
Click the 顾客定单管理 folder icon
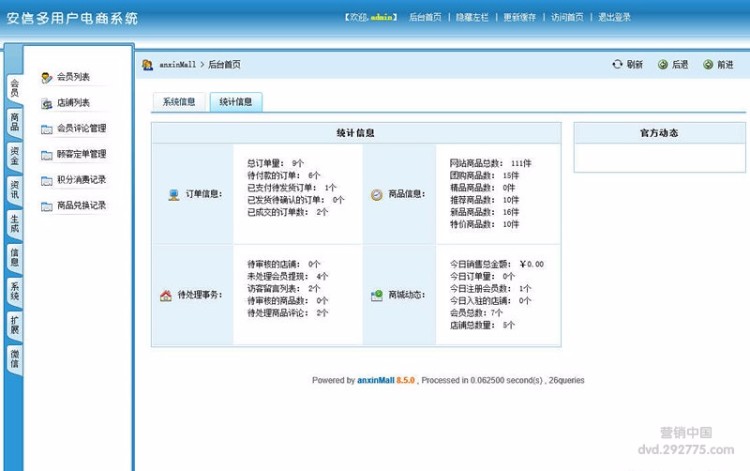click(x=46, y=155)
